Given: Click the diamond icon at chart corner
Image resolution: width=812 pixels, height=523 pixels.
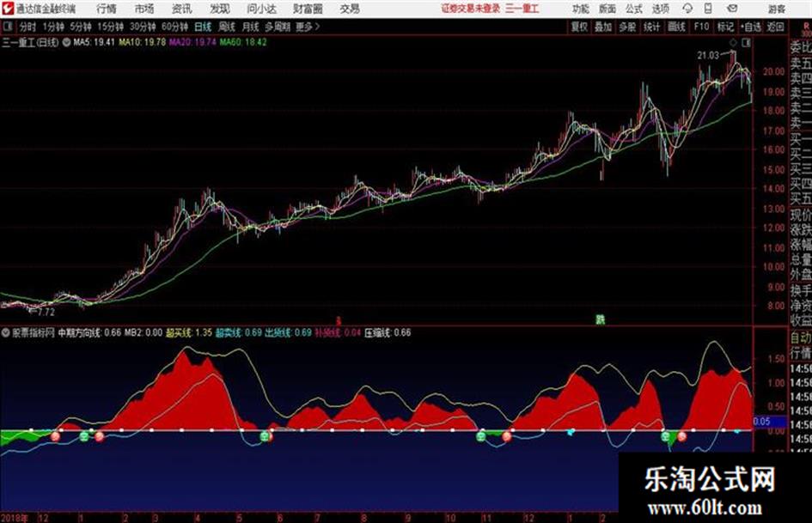Looking at the screenshot, I should 733,43.
